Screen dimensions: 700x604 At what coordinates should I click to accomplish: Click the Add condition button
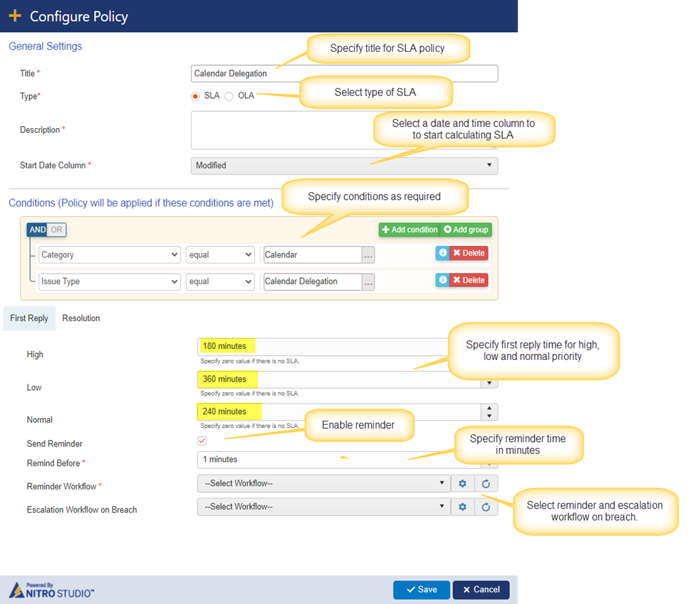coord(410,230)
